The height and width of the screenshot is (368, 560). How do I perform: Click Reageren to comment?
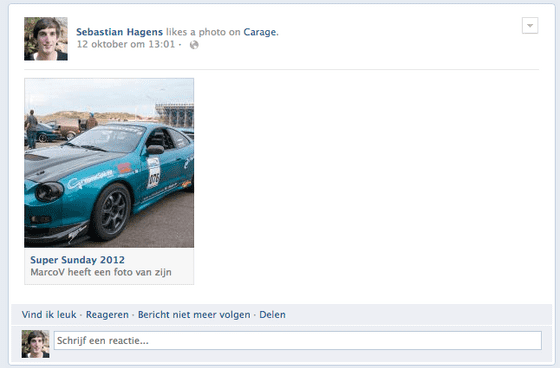click(x=107, y=315)
